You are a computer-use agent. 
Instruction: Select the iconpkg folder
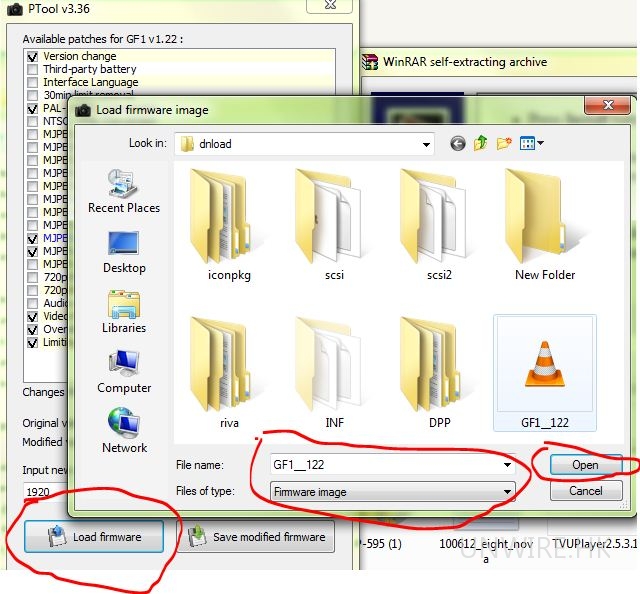click(x=229, y=225)
